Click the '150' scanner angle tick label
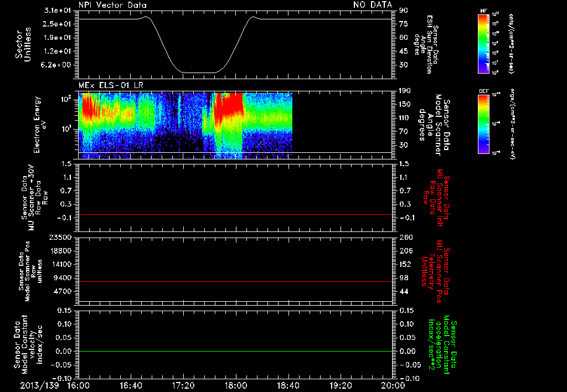Image resolution: width=567 pixels, height=392 pixels. (x=406, y=104)
